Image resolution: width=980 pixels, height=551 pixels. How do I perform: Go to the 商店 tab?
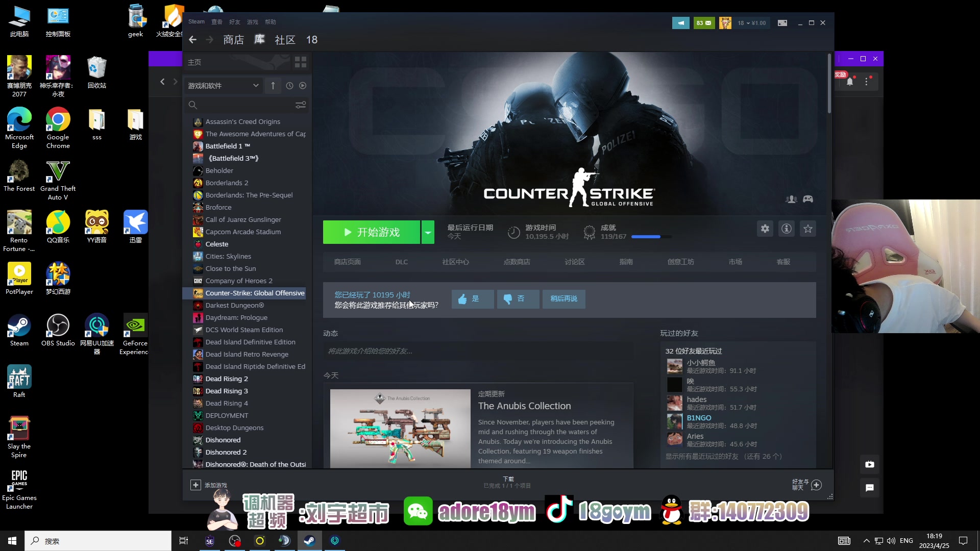(x=233, y=40)
